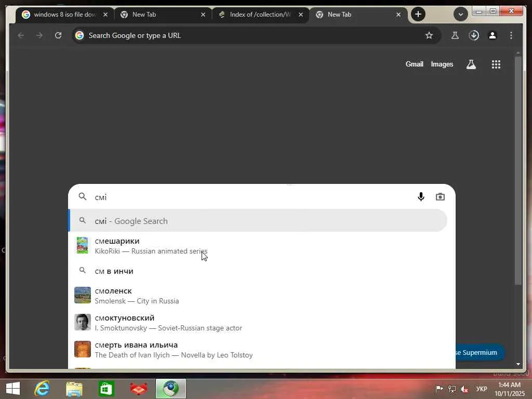
Task: Open the tab search dropdown arrow
Action: (x=460, y=14)
